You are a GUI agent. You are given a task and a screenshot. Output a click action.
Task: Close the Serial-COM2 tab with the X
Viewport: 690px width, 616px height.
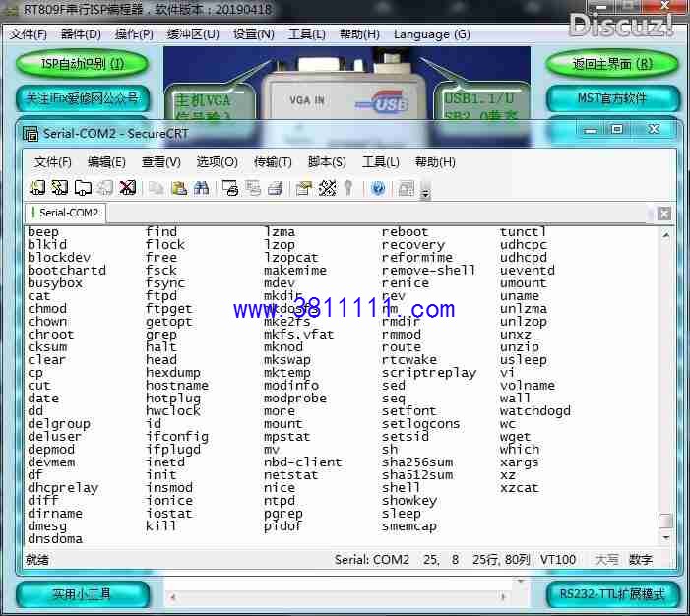pos(664,214)
